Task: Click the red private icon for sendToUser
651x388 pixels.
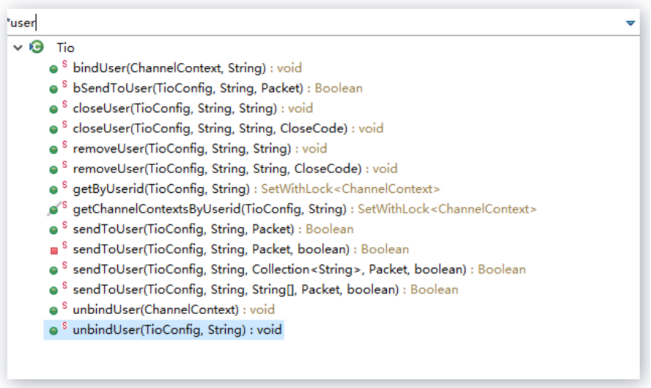Action: (x=54, y=251)
